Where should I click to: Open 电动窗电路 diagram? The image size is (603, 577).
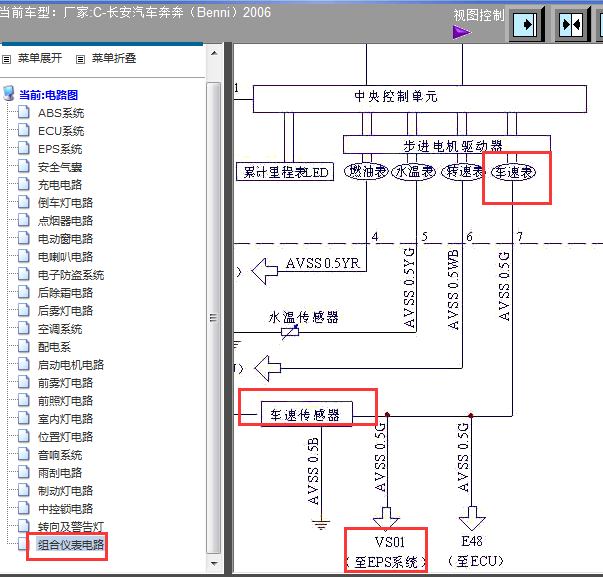pyautogui.click(x=65, y=239)
